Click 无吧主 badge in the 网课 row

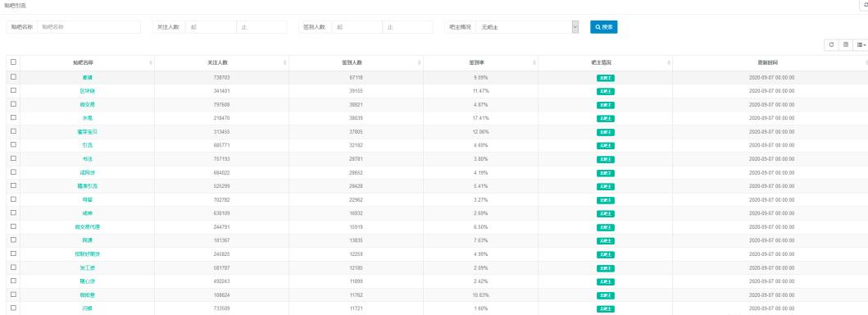[x=605, y=241]
